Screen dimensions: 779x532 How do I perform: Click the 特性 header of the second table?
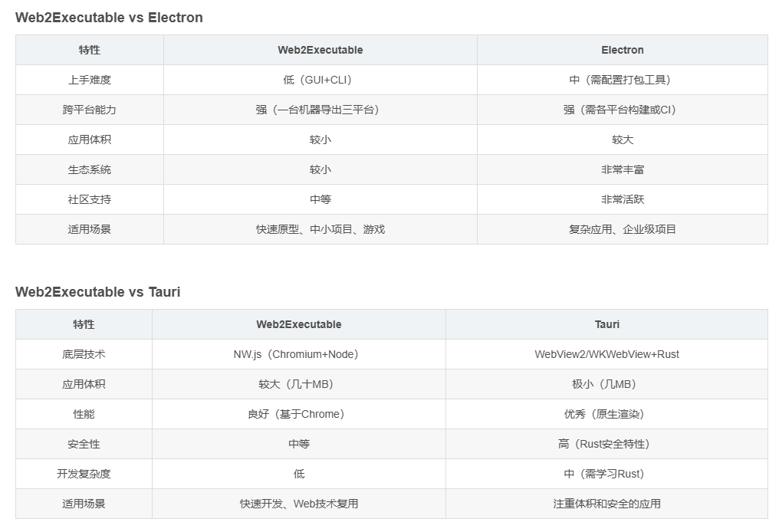coord(83,324)
